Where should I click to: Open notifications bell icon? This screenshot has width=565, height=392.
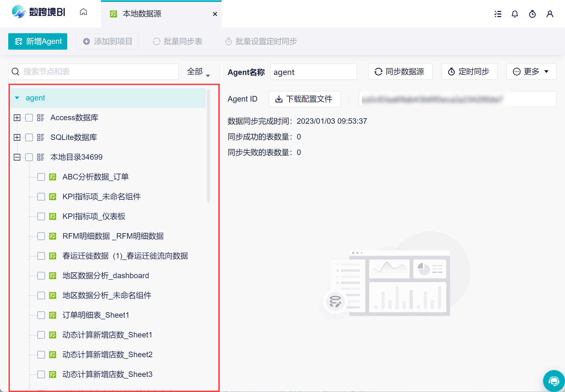[515, 14]
